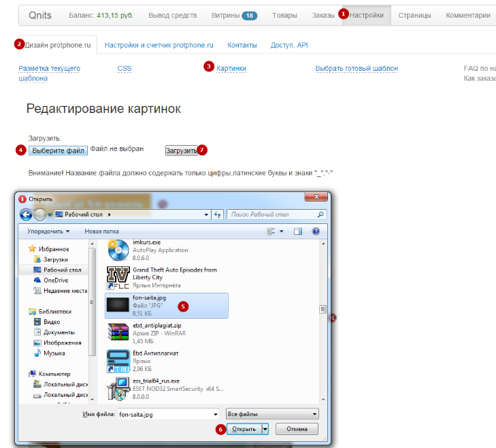The height and width of the screenshot is (448, 496).
Task: Select the GTA IV shortcut icon
Action: point(118,277)
